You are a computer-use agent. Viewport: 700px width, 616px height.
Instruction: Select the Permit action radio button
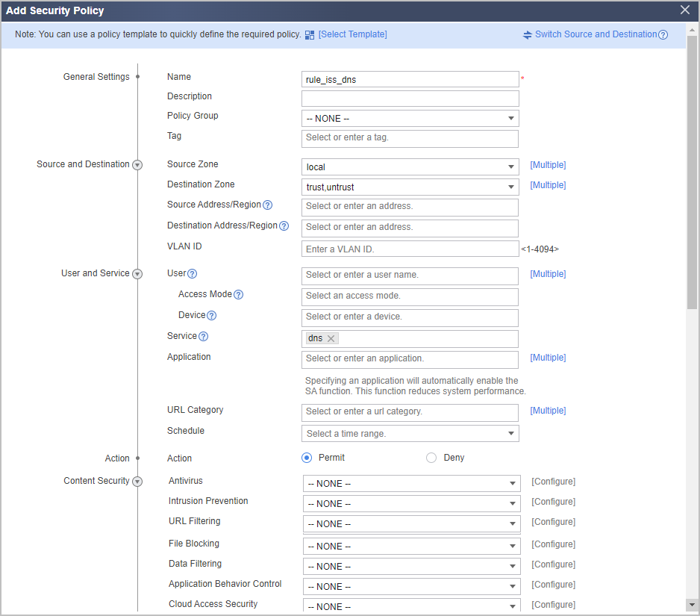[x=307, y=458]
